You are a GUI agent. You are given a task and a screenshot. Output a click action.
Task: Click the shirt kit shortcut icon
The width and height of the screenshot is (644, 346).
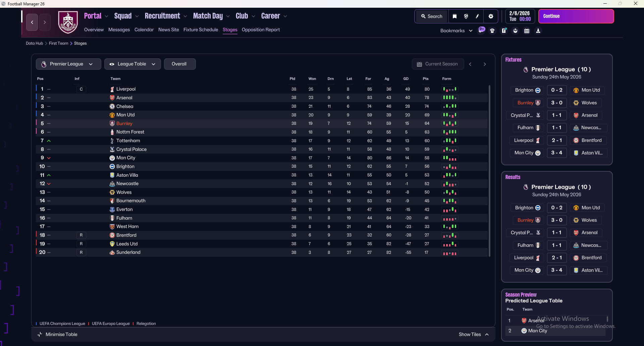pos(492,31)
